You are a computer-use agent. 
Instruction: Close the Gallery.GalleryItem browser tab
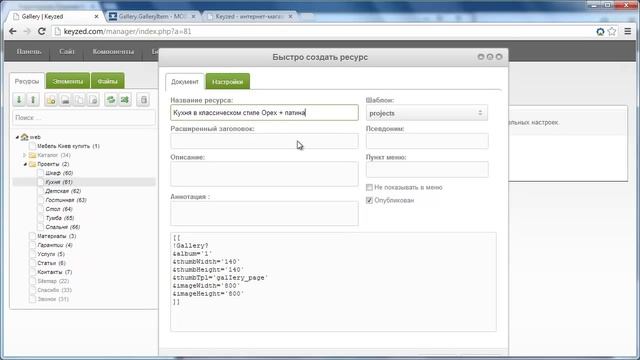[193, 17]
